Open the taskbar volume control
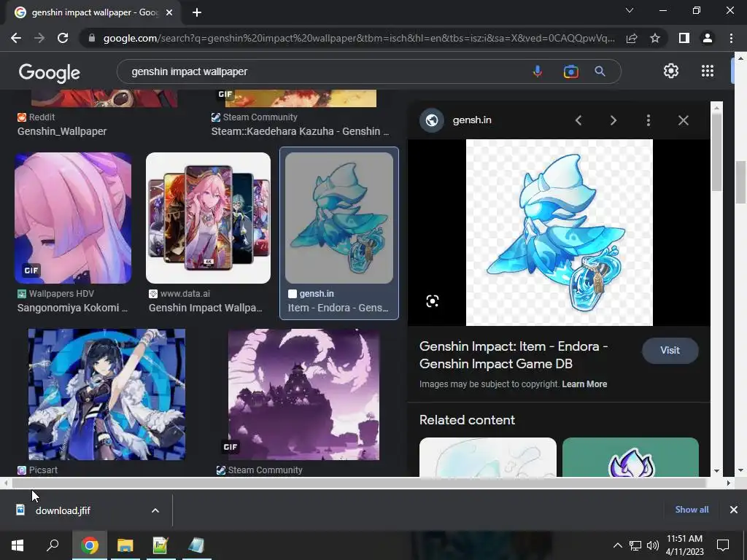Image resolution: width=747 pixels, height=560 pixels. click(x=653, y=545)
